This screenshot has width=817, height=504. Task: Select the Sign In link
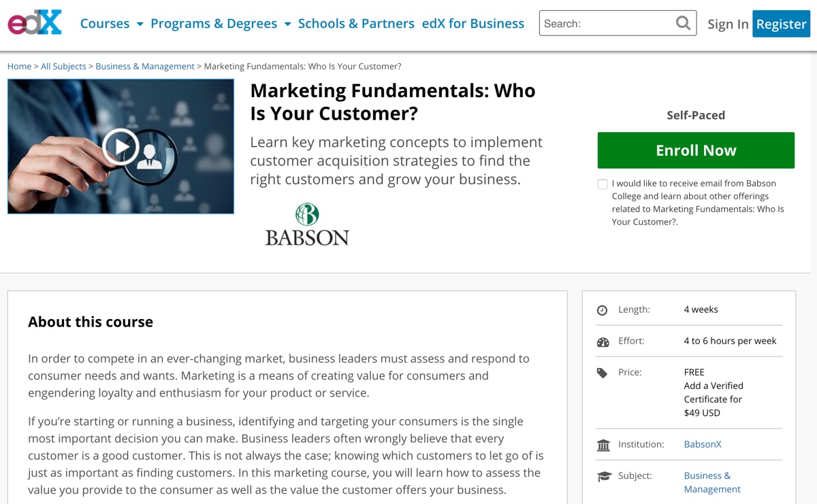(727, 24)
